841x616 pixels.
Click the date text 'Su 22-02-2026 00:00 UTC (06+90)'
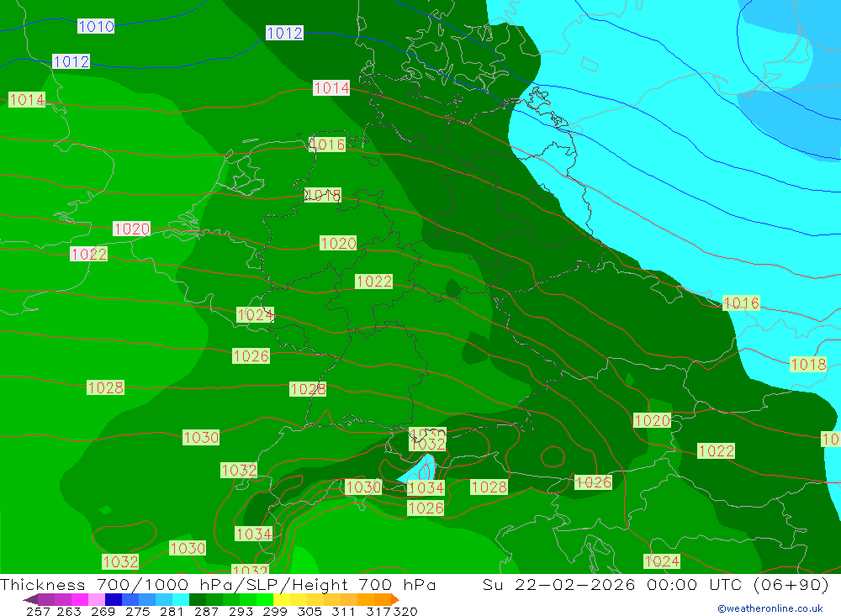click(655, 584)
